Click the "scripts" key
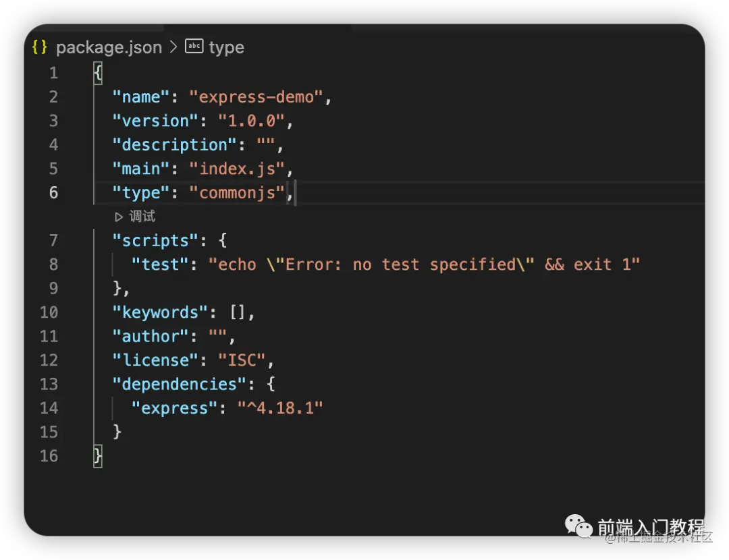729x560 pixels. point(155,240)
